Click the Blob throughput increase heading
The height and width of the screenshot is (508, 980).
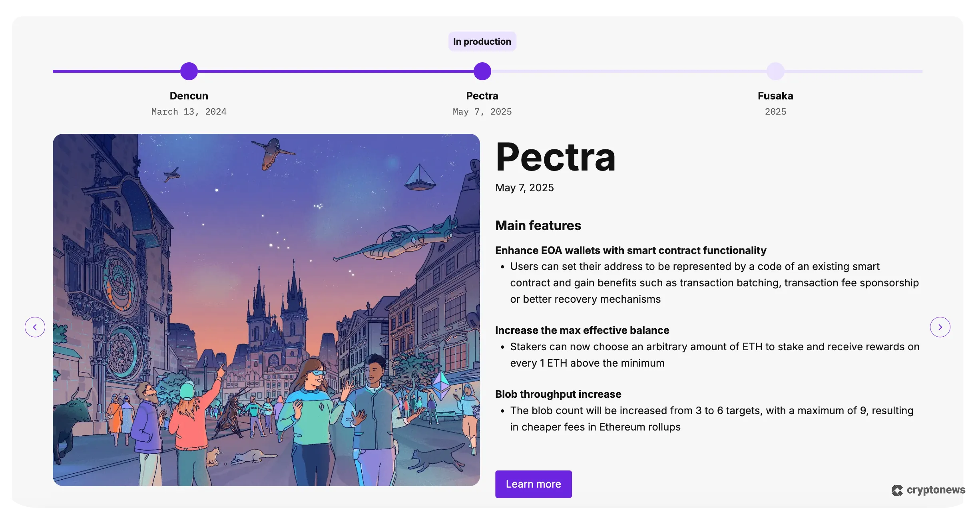(558, 394)
